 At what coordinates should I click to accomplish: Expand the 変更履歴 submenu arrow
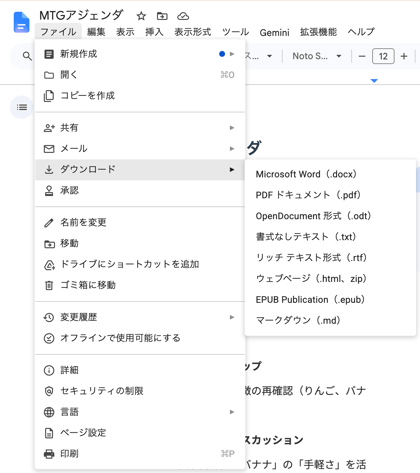pyautogui.click(x=232, y=317)
